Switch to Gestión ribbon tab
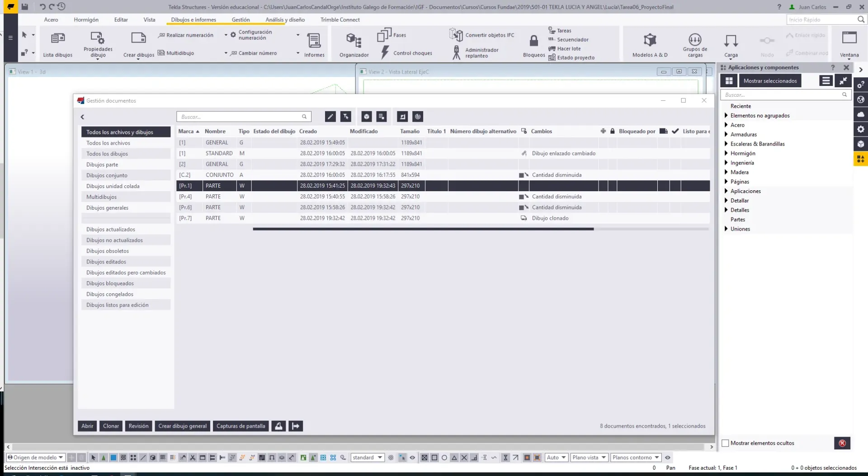868x476 pixels. (241, 19)
